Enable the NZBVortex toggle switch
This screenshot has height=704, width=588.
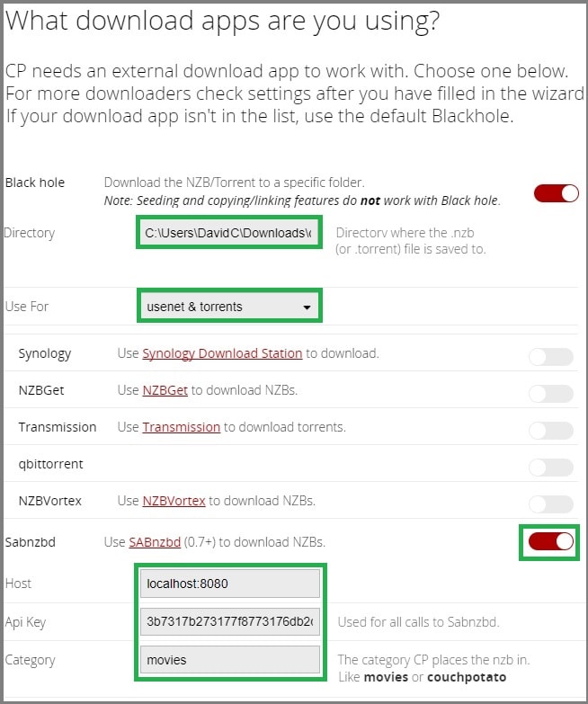pos(551,504)
